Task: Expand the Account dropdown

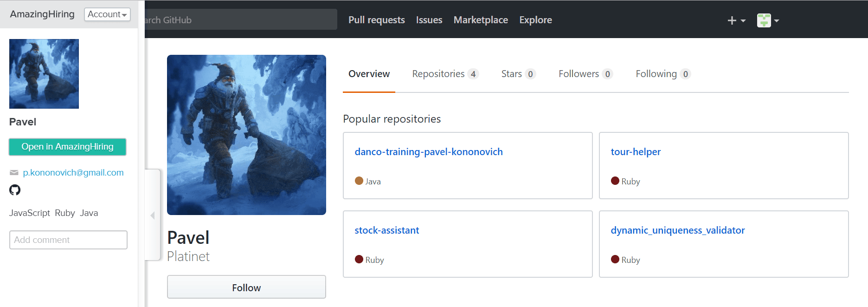Action: coord(107,14)
